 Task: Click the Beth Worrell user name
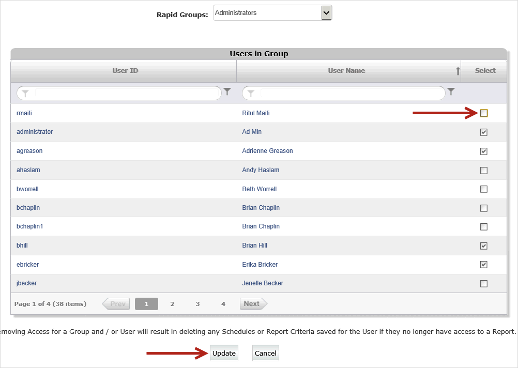(x=259, y=189)
